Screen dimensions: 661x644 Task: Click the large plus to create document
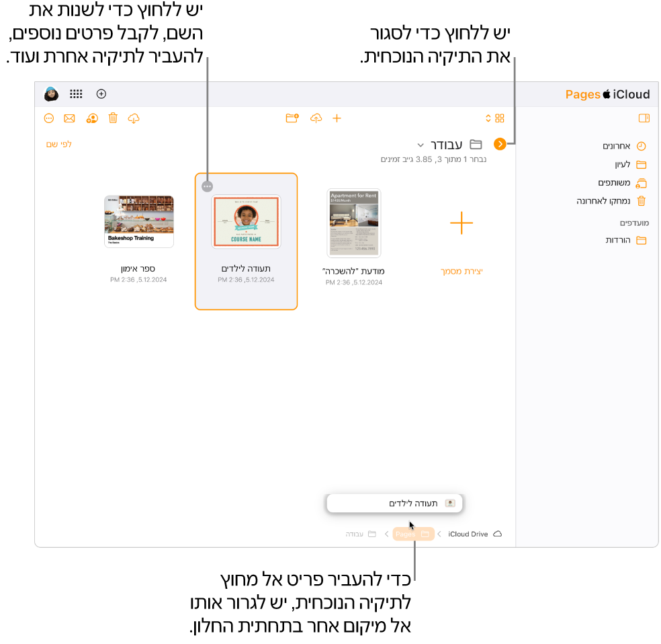point(461,223)
